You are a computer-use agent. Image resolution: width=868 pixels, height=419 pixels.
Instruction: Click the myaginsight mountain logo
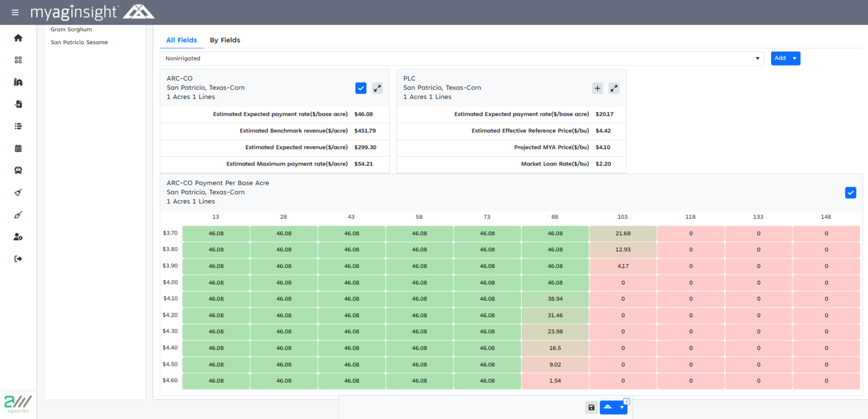point(138,11)
